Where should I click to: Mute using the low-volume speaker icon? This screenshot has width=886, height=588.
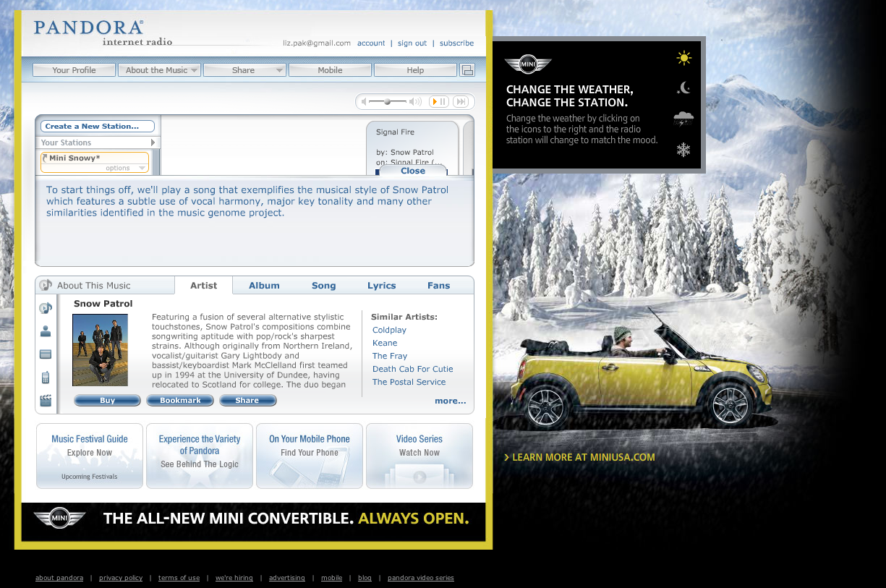pyautogui.click(x=365, y=102)
